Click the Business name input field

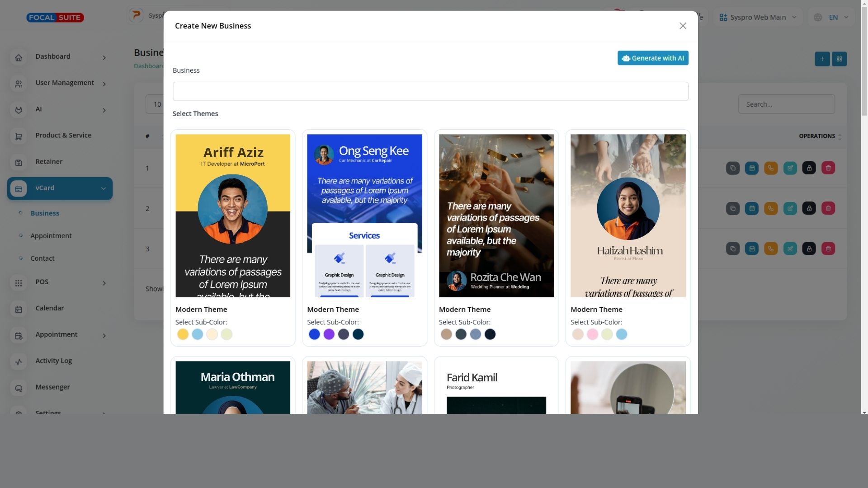[430, 92]
